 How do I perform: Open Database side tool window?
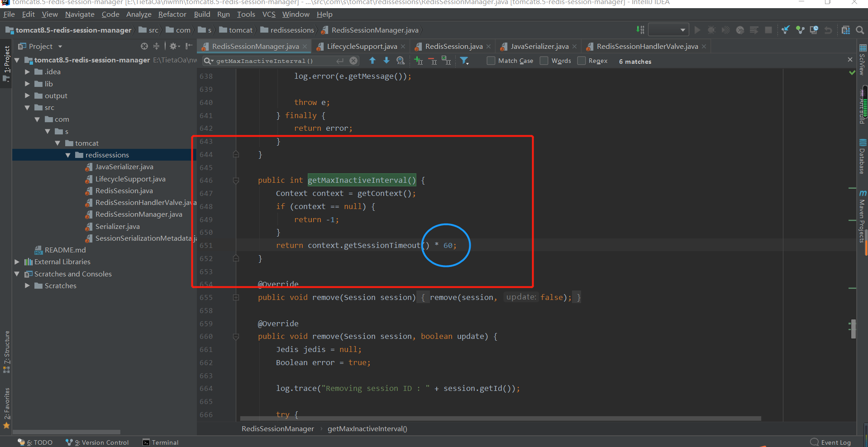(863, 157)
